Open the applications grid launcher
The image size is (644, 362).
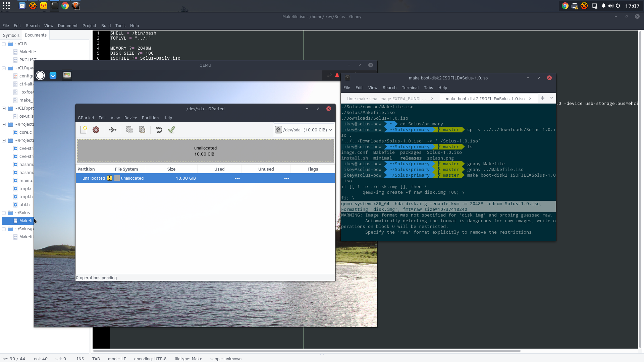click(x=6, y=6)
